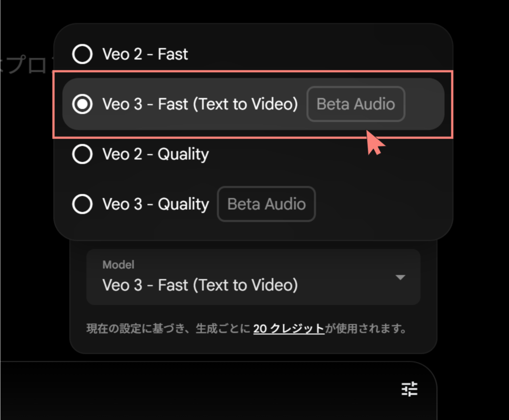Screen dimensions: 509x420
Task: Pick the Veo 3 - Quality menu label
Action: (156, 204)
